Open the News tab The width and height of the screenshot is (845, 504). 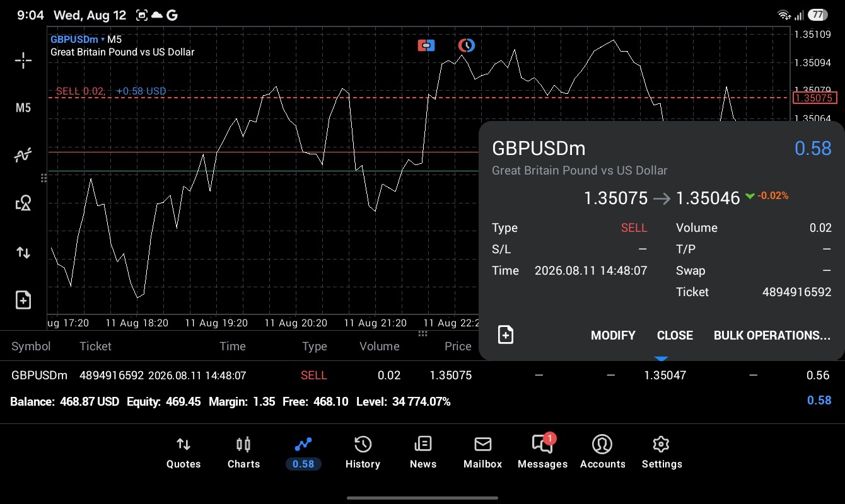coord(422,453)
